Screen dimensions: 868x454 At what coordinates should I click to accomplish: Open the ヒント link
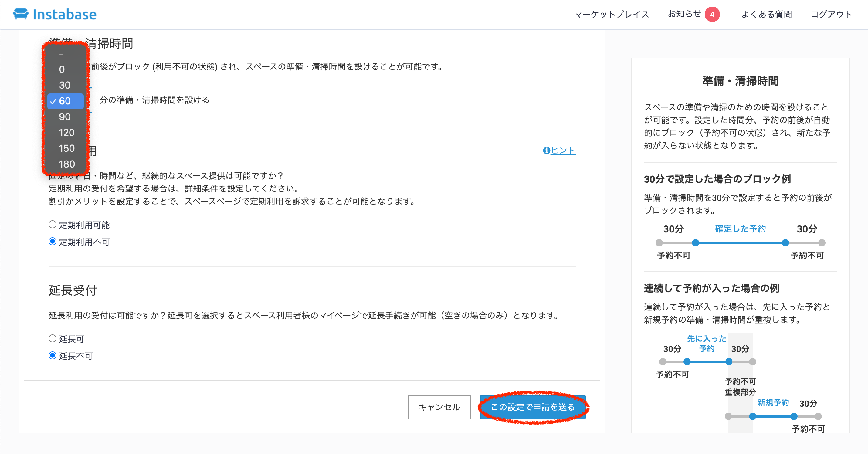pyautogui.click(x=563, y=150)
